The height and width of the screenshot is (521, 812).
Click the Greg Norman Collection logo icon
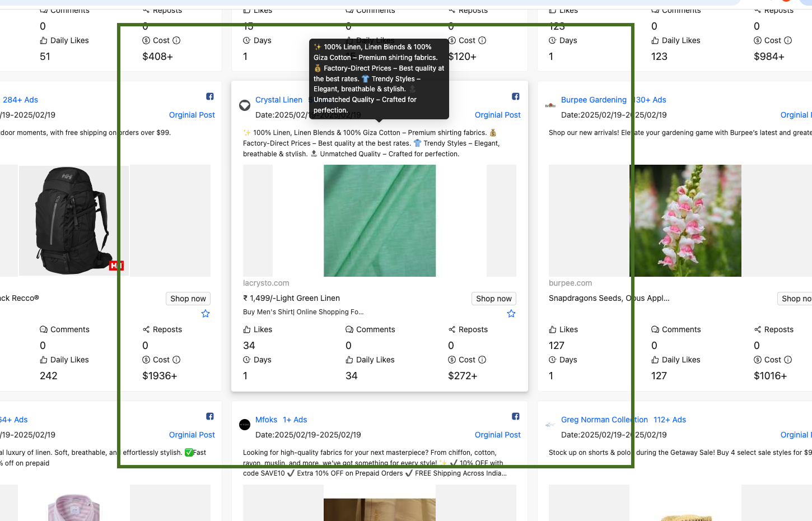point(550,425)
